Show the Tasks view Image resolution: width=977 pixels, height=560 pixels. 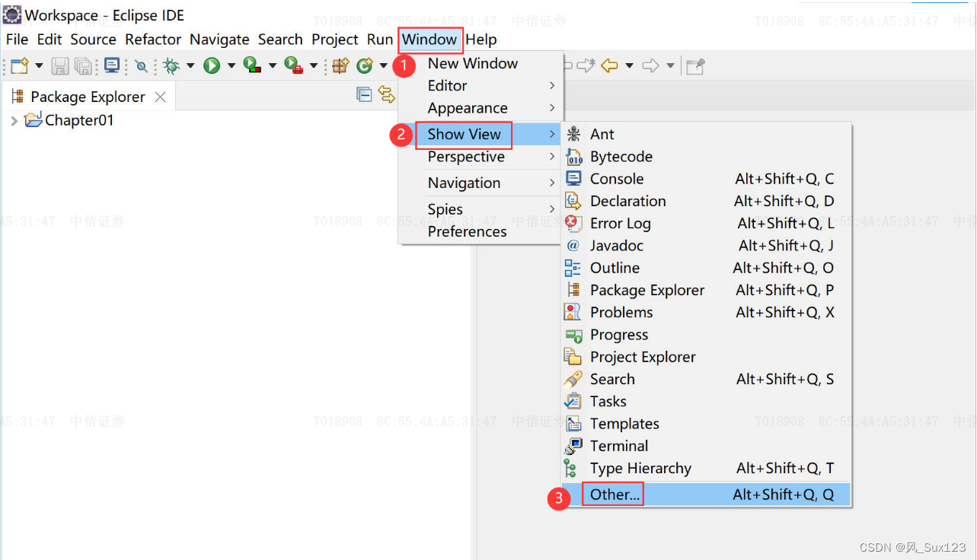pyautogui.click(x=706, y=402)
